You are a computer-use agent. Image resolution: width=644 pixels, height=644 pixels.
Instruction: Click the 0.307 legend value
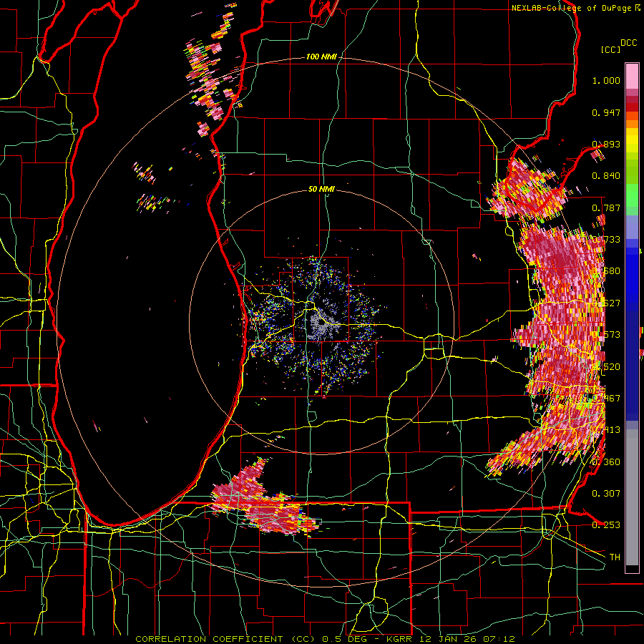click(606, 493)
